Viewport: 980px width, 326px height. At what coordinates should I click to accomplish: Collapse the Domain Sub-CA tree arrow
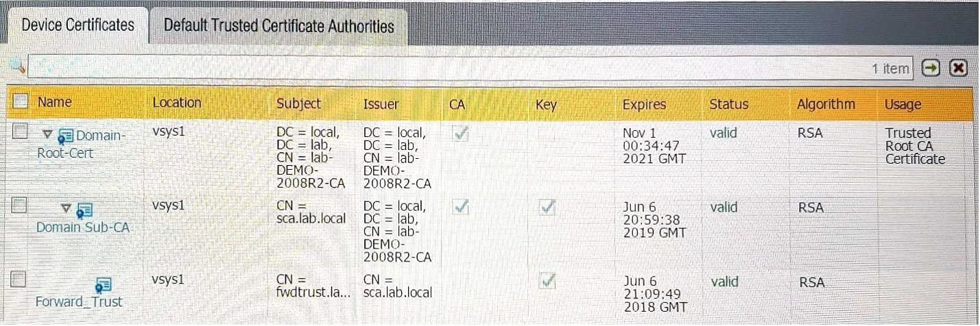(x=66, y=208)
